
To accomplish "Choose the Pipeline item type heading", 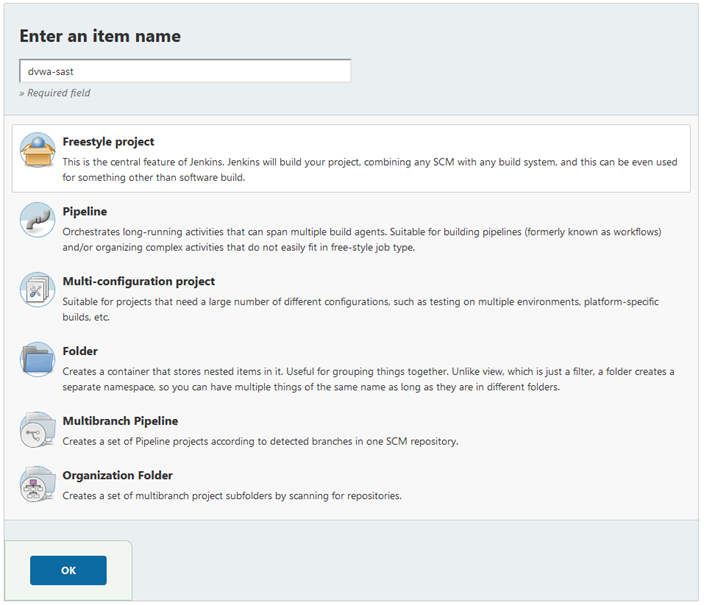I will (85, 212).
